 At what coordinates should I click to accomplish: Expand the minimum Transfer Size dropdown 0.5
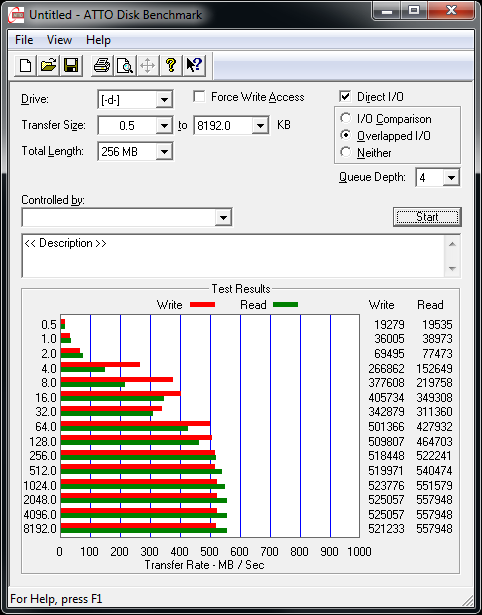tap(164, 126)
